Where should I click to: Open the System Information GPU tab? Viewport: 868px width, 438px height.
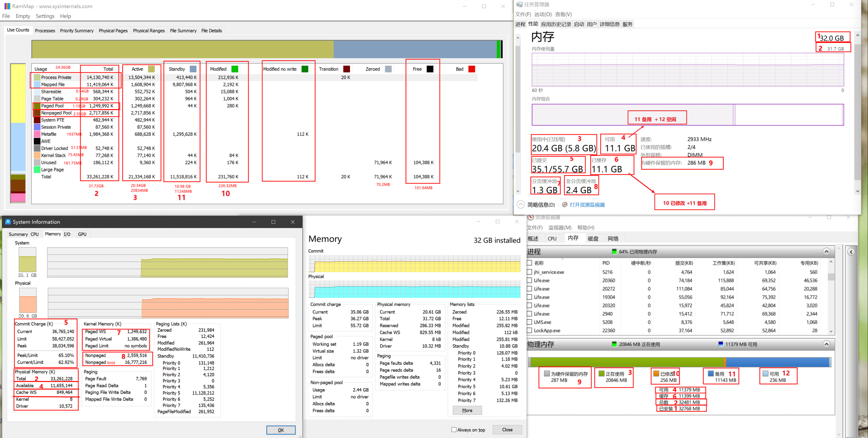82,234
